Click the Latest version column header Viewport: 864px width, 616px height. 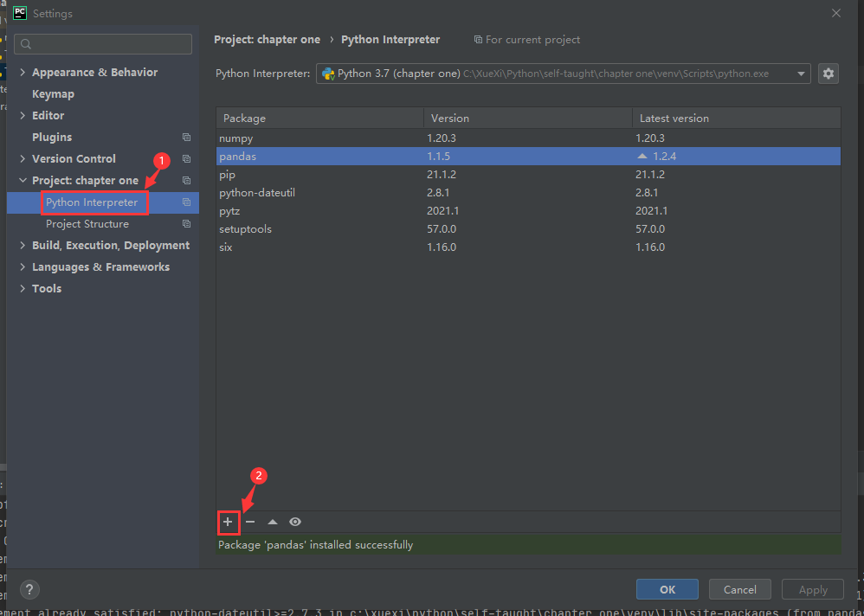point(737,119)
